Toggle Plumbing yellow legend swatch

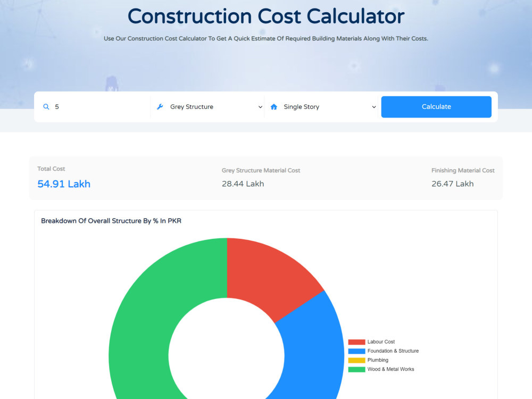tap(356, 360)
